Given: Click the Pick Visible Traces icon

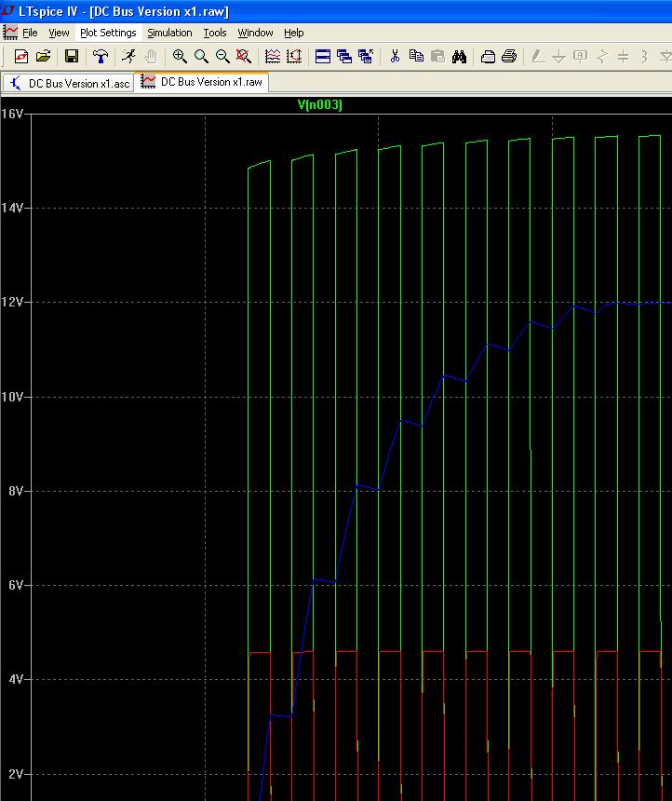Looking at the screenshot, I should pos(273,56).
